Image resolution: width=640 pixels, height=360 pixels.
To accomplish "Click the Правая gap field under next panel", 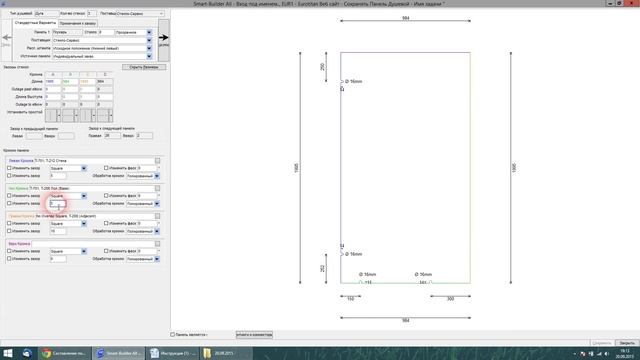I will coord(112,136).
